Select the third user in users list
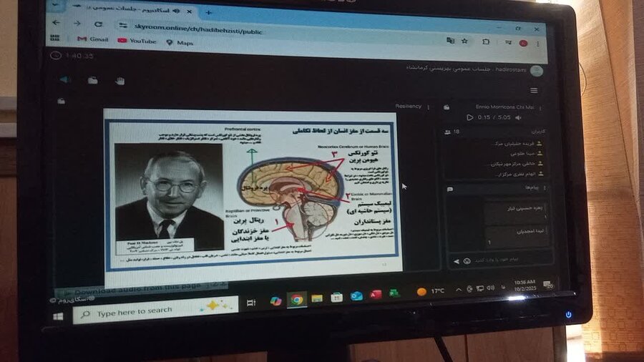Screen dimensions: 644x362 point(517,164)
